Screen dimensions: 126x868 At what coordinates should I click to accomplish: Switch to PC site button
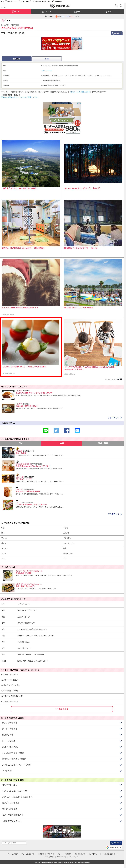pos(117,842)
